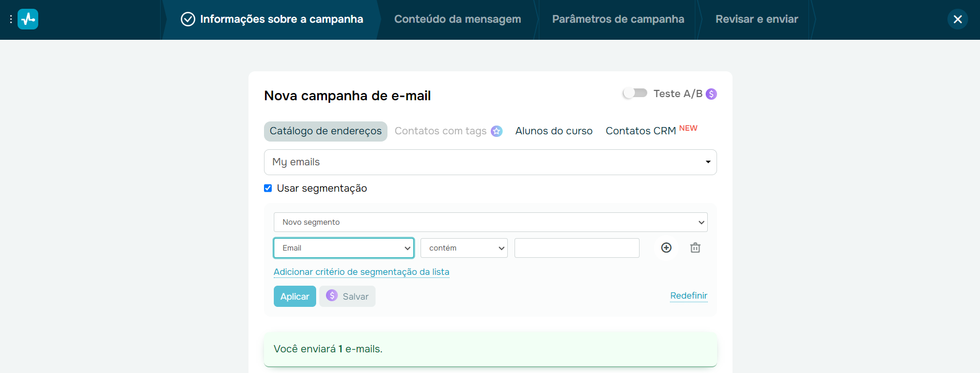Switch to Alunos do curso tab
The width and height of the screenshot is (980, 373).
point(554,131)
